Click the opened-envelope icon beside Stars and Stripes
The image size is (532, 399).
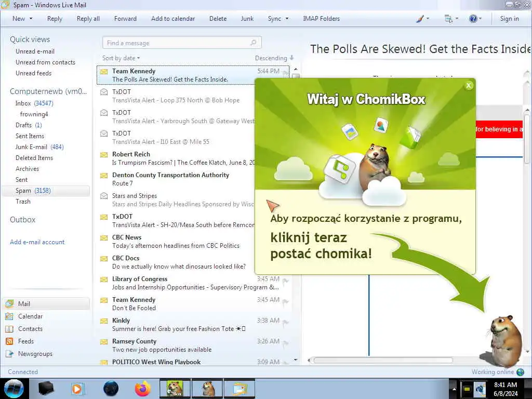click(104, 196)
